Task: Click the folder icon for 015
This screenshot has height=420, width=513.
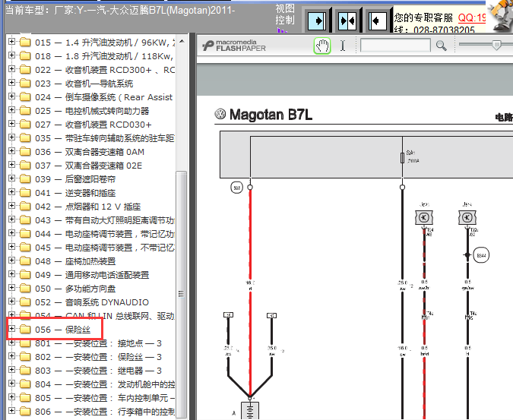Action: click(25, 43)
